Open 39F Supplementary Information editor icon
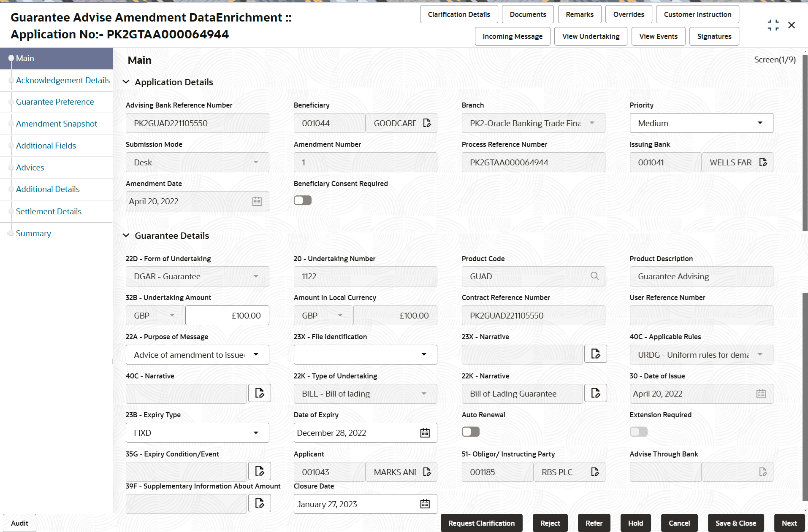This screenshot has width=808, height=532. [260, 503]
